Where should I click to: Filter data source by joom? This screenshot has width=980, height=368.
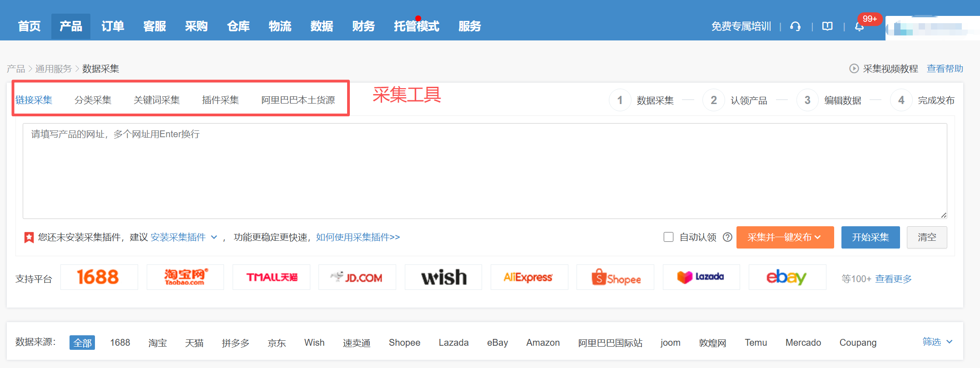tap(671, 343)
